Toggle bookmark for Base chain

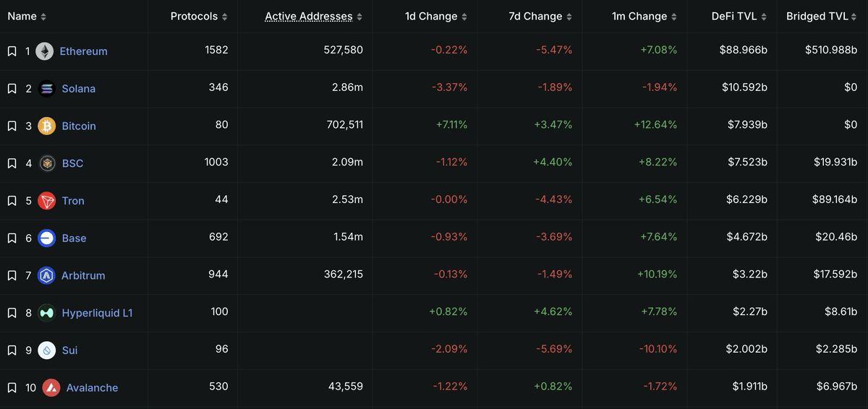pyautogui.click(x=12, y=238)
